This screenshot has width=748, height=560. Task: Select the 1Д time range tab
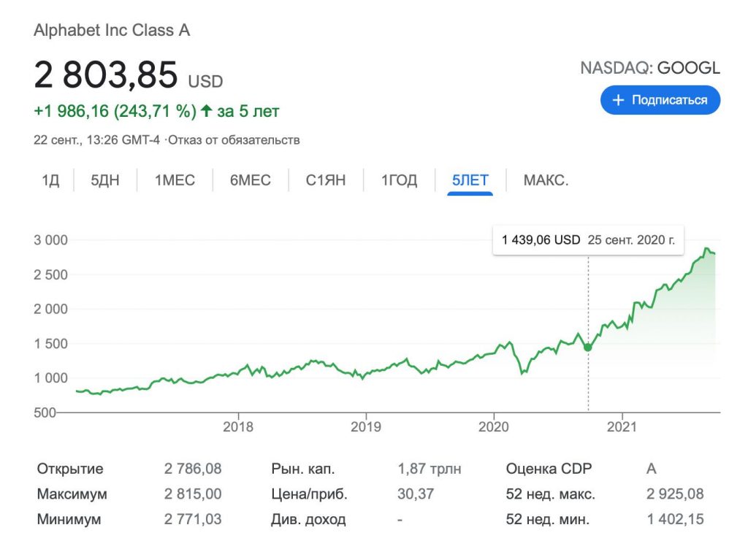tap(50, 180)
